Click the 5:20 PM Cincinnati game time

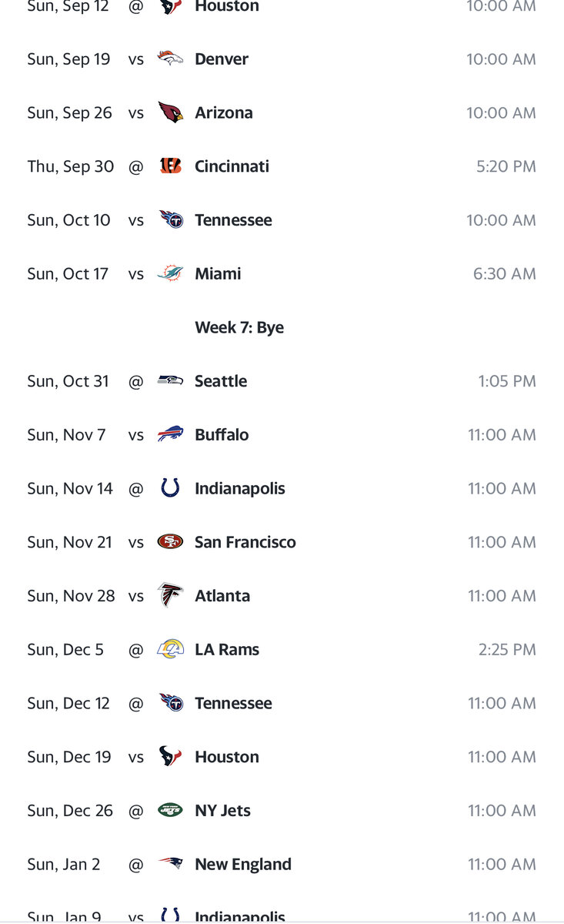pyautogui.click(x=505, y=166)
